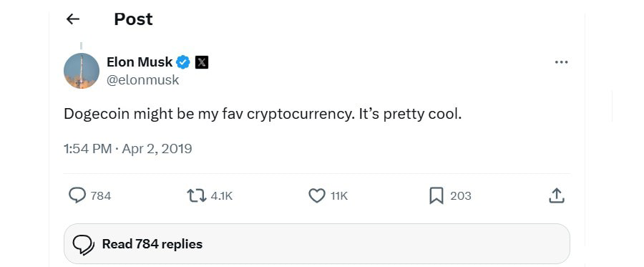Click the 11K likes count
The width and height of the screenshot is (644, 267).
click(339, 196)
